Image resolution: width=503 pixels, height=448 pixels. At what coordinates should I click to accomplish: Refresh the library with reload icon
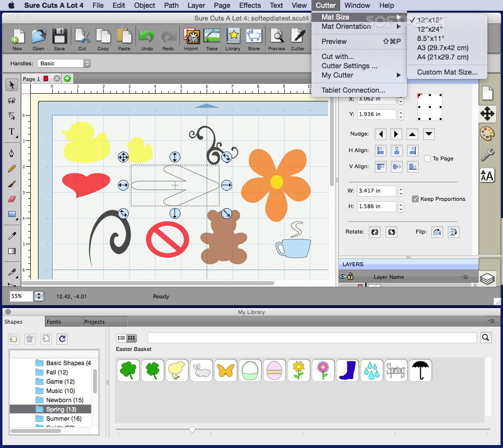click(x=62, y=339)
